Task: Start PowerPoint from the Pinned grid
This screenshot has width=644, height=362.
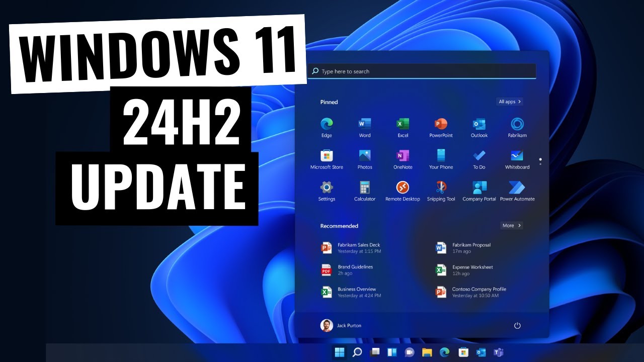Action: [441, 127]
